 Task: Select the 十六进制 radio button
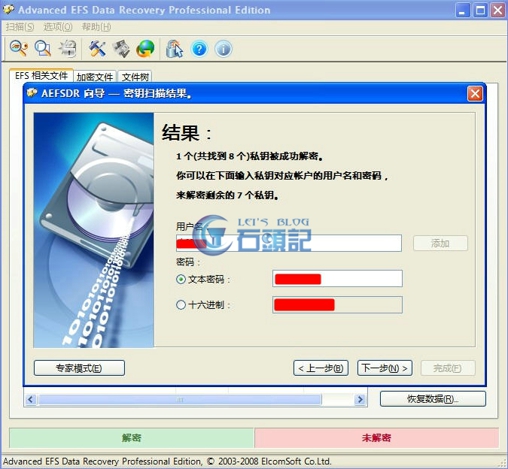pos(181,305)
